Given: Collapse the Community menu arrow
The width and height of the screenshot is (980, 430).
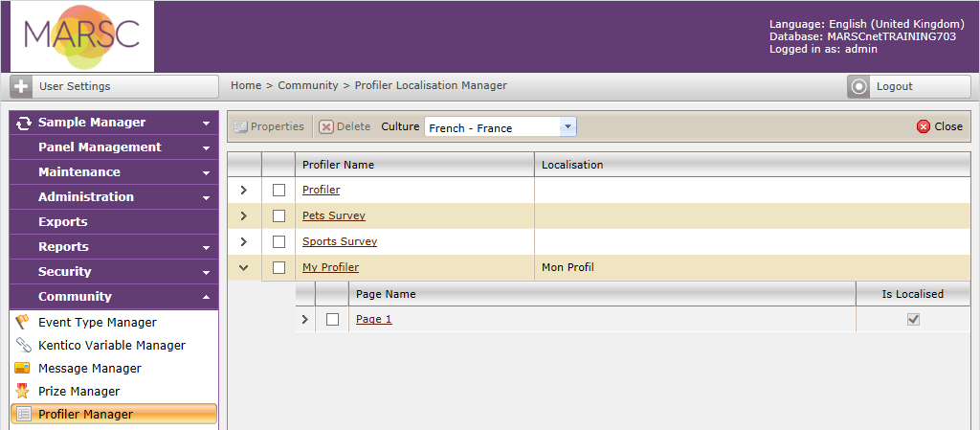Looking at the screenshot, I should [x=207, y=298].
